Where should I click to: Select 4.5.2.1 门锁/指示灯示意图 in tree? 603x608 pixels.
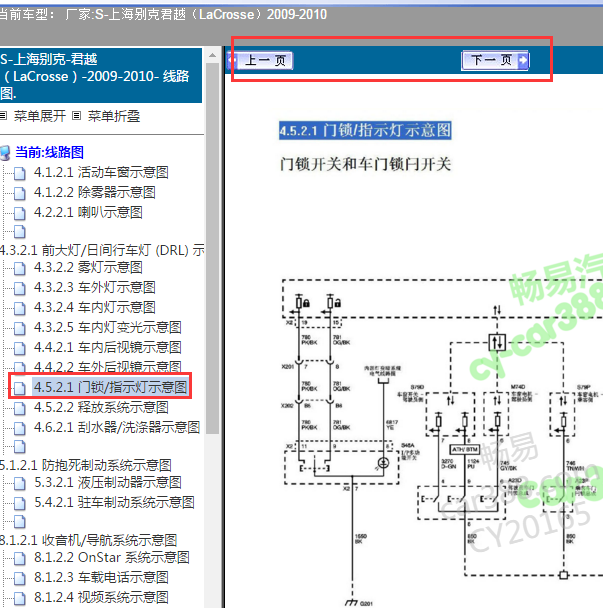(111, 387)
